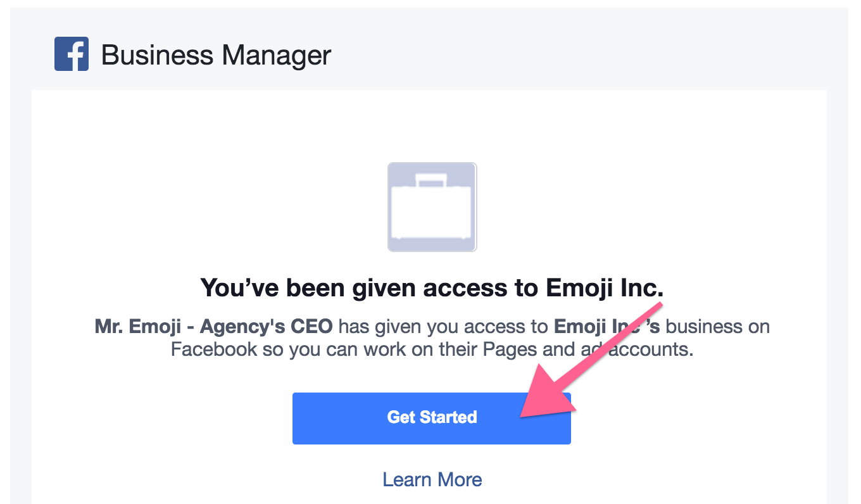861x504 pixels.
Task: Click the briefcase business icon
Action: (x=432, y=207)
